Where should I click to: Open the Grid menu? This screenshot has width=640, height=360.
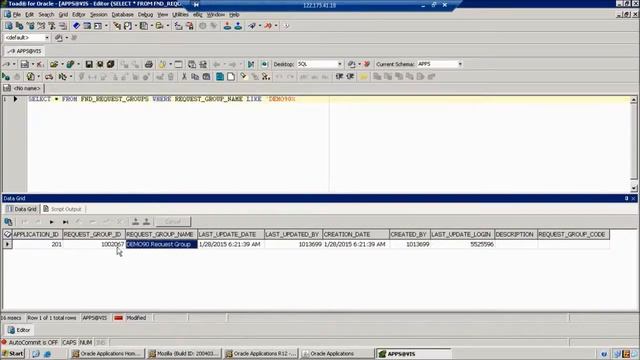tap(63, 14)
